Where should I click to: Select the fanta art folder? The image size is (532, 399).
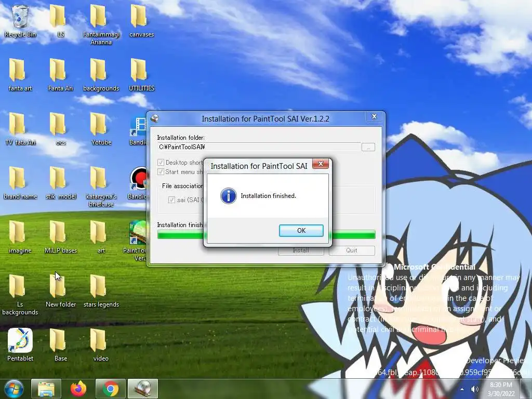pyautogui.click(x=20, y=75)
